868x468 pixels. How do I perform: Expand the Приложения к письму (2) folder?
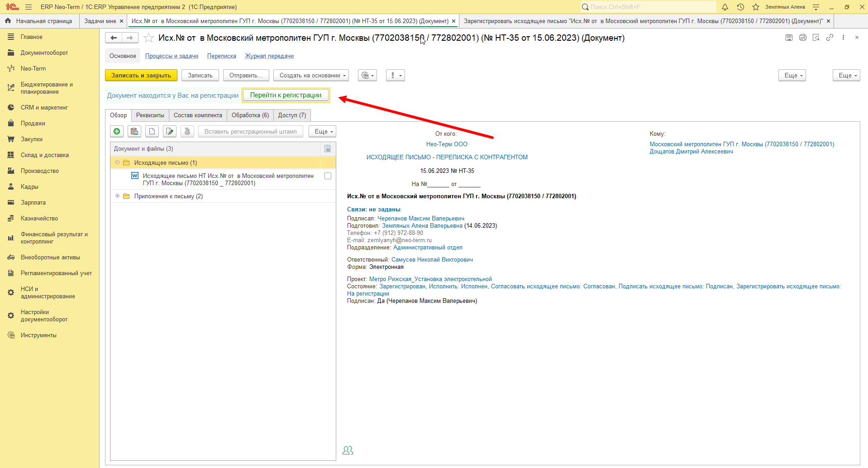[117, 196]
